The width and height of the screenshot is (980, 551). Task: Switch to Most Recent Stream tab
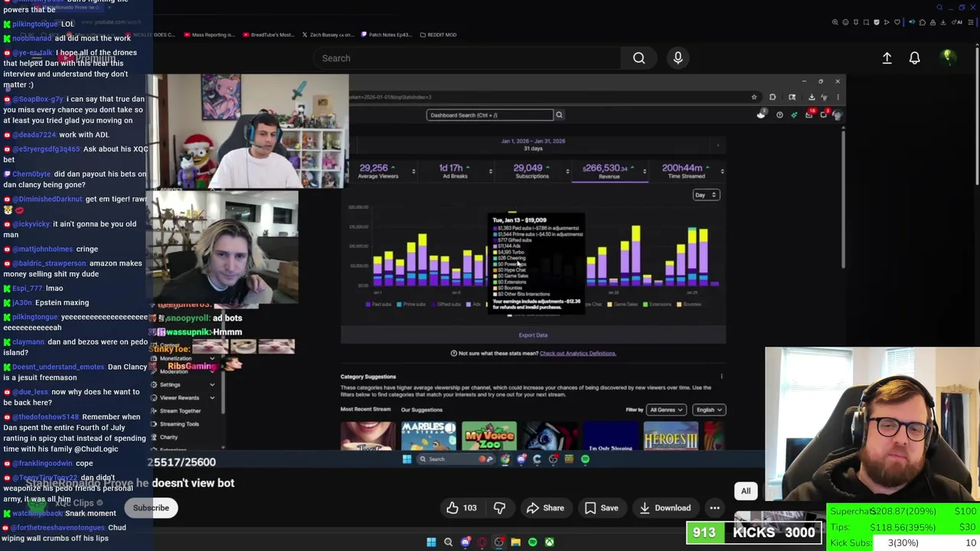(x=365, y=409)
